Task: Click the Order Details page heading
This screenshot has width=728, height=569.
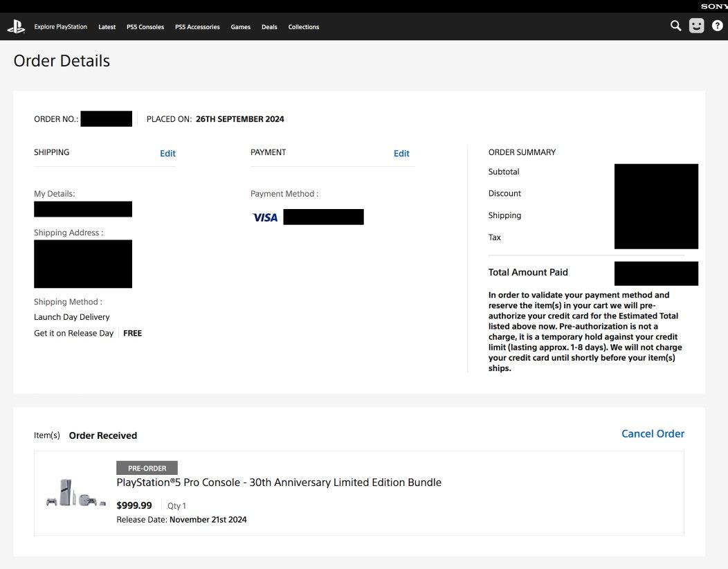Action: tap(62, 61)
